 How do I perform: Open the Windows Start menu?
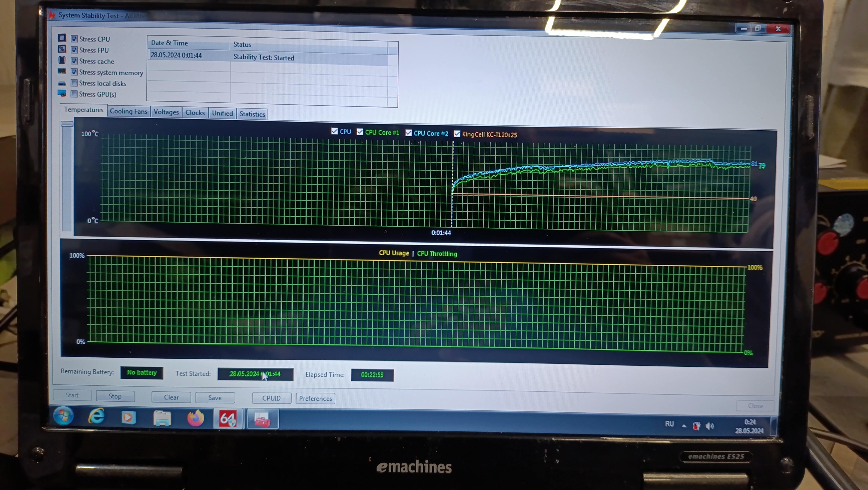pyautogui.click(x=63, y=416)
